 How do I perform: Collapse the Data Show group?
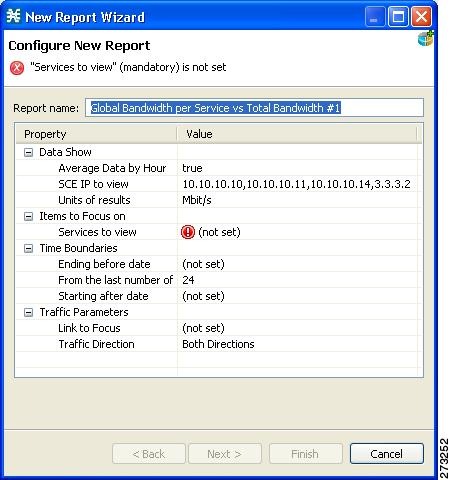point(29,152)
